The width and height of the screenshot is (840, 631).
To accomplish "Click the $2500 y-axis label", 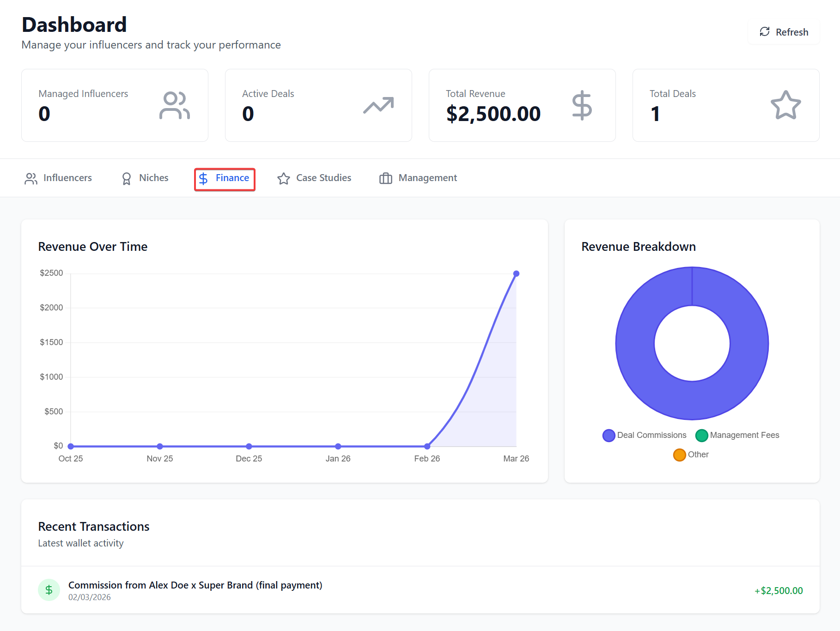I will [x=51, y=273].
